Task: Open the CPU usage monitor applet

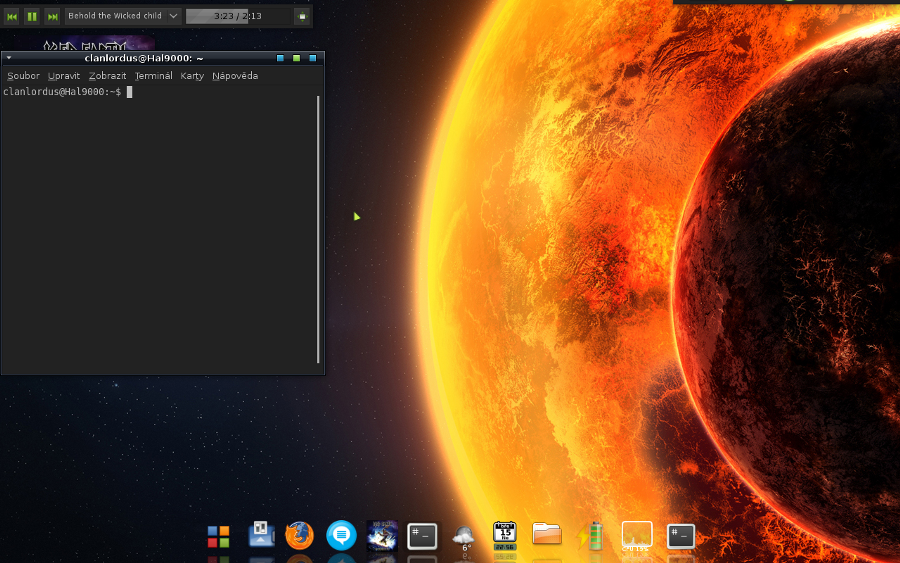Action: tap(637, 536)
